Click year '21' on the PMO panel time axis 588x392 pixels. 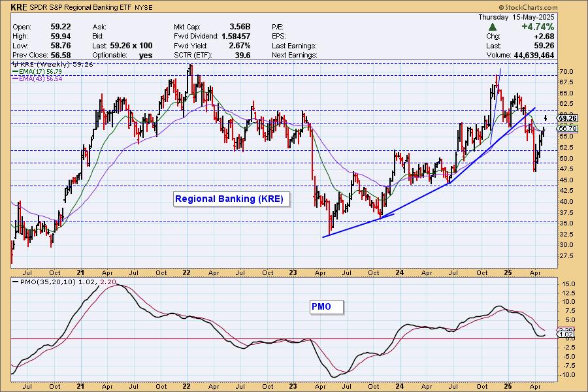[x=80, y=386]
